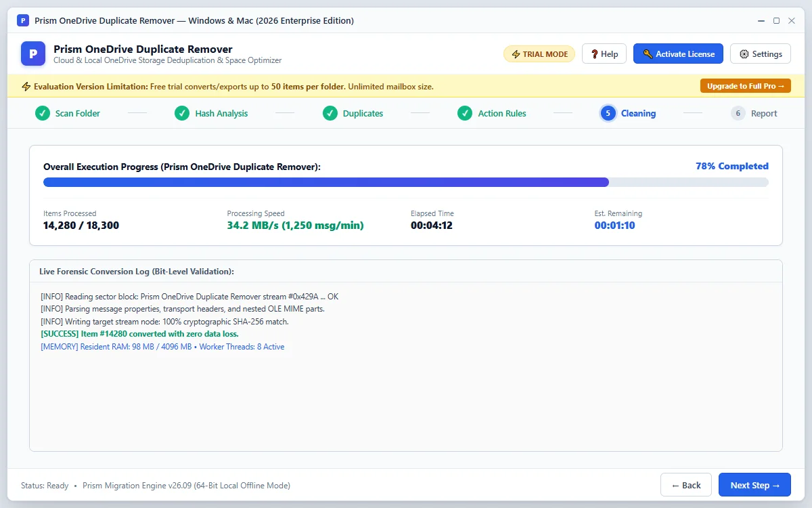Click the lightning icon in evaluation banner

pos(26,87)
